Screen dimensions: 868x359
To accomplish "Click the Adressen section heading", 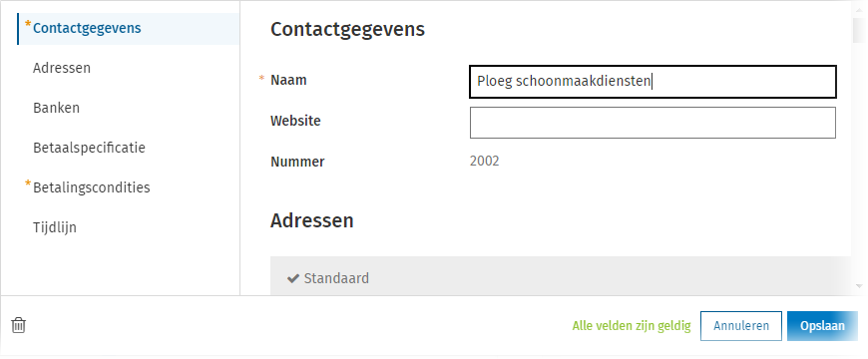I will (311, 220).
